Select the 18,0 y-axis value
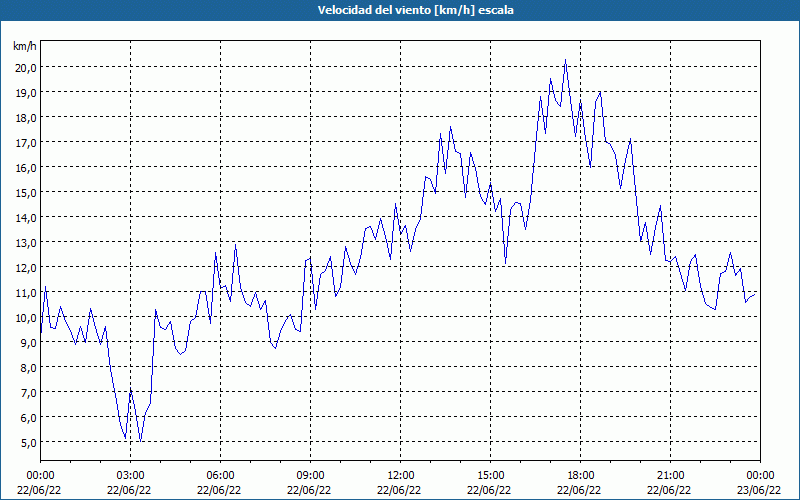The width and height of the screenshot is (800, 500). [x=26, y=118]
